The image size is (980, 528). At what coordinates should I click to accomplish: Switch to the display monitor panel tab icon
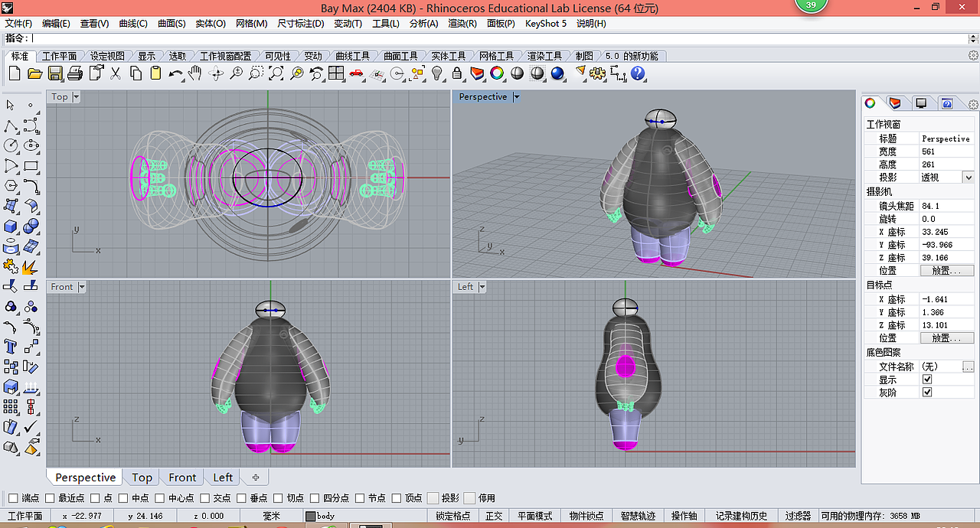coord(921,103)
